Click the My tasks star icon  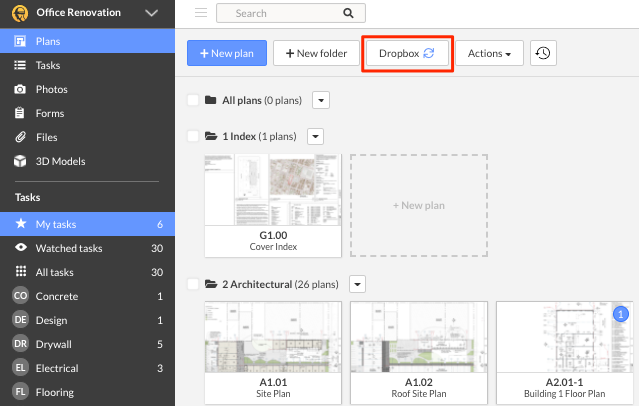pos(21,223)
